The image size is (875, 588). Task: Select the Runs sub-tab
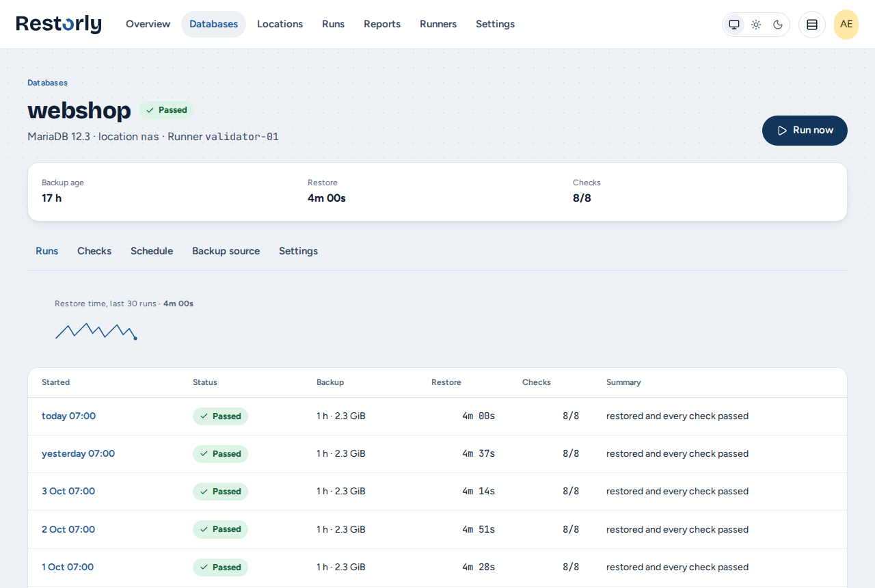pos(46,251)
